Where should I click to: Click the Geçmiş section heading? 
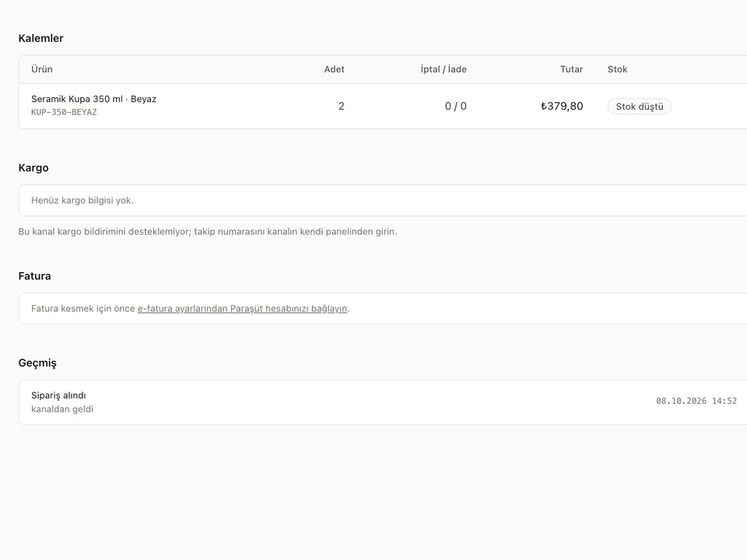pyautogui.click(x=37, y=363)
